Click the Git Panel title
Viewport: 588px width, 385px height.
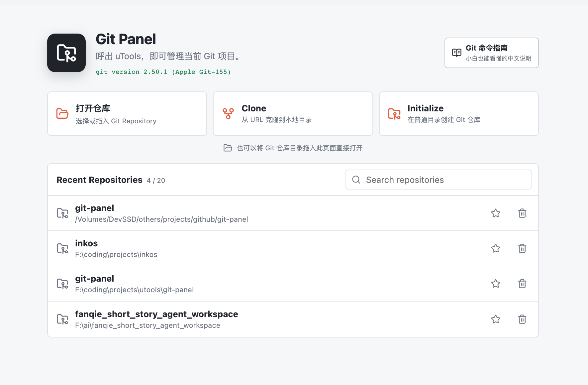[126, 39]
